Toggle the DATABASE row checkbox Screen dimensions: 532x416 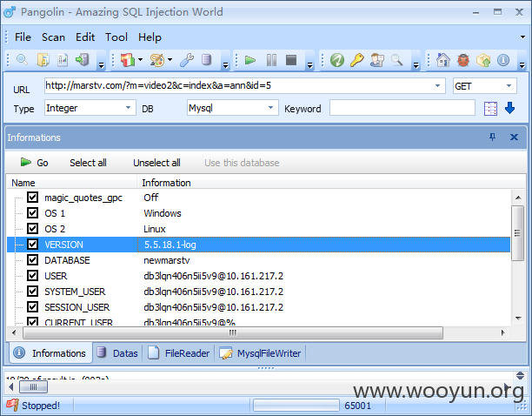pos(32,260)
